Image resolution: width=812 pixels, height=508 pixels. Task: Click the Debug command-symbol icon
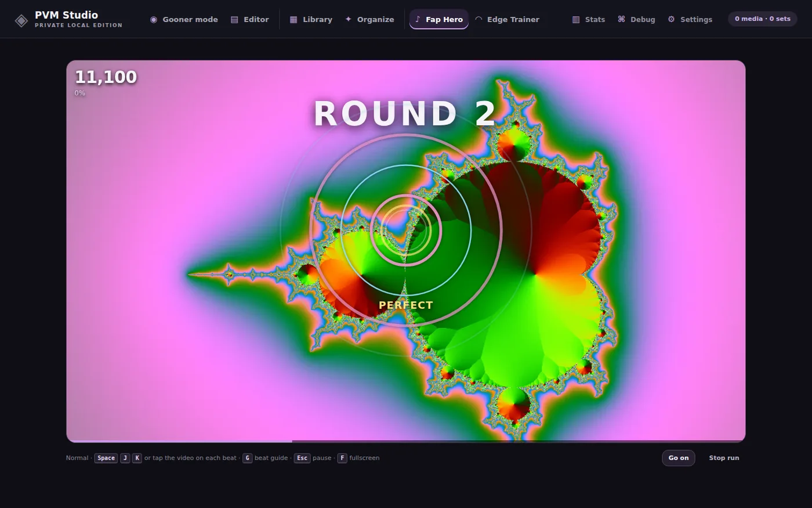[x=621, y=19]
